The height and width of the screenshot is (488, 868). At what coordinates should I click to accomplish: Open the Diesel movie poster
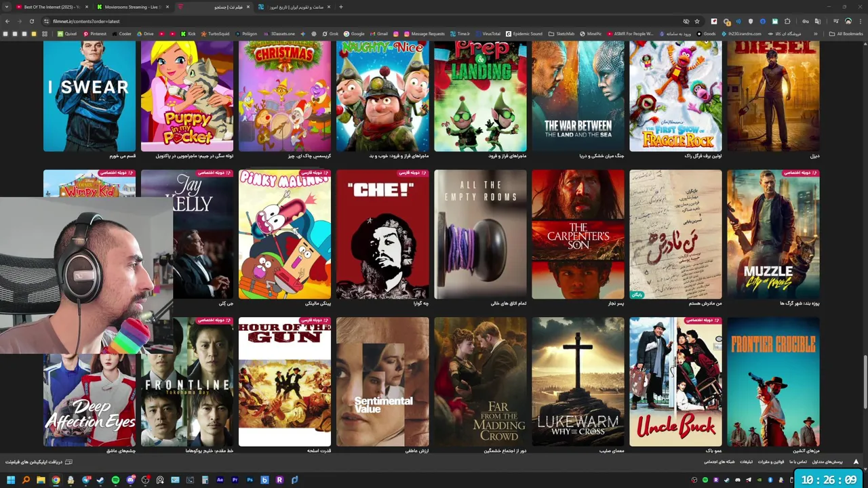[773, 96]
